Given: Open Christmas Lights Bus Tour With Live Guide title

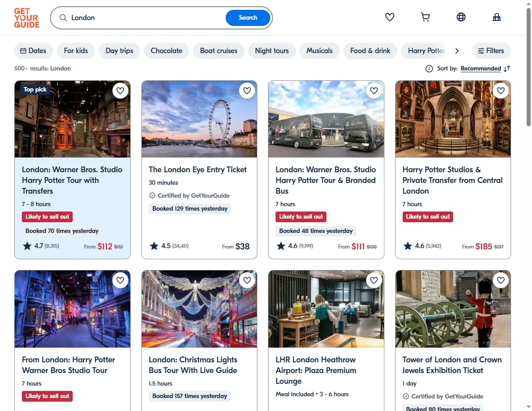Looking at the screenshot, I should point(193,365).
